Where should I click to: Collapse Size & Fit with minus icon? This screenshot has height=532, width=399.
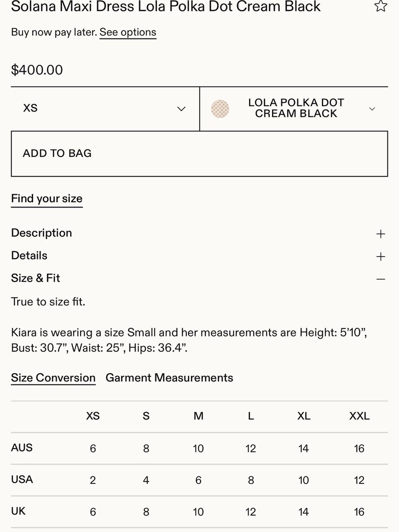pos(381,279)
